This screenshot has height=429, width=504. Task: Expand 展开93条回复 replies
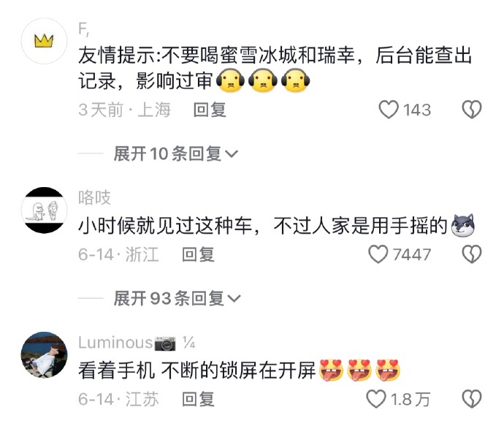177,298
